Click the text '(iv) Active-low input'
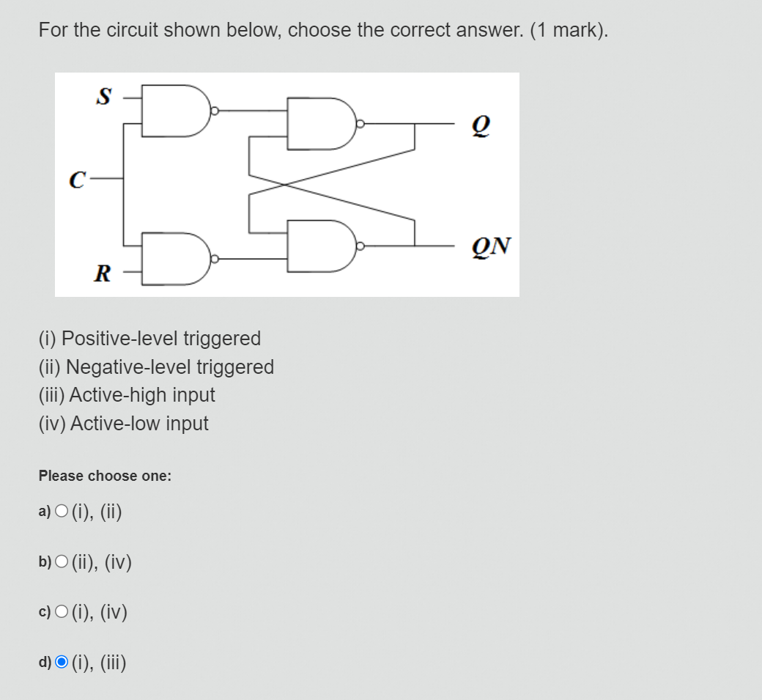The width and height of the screenshot is (762, 700). (x=123, y=423)
